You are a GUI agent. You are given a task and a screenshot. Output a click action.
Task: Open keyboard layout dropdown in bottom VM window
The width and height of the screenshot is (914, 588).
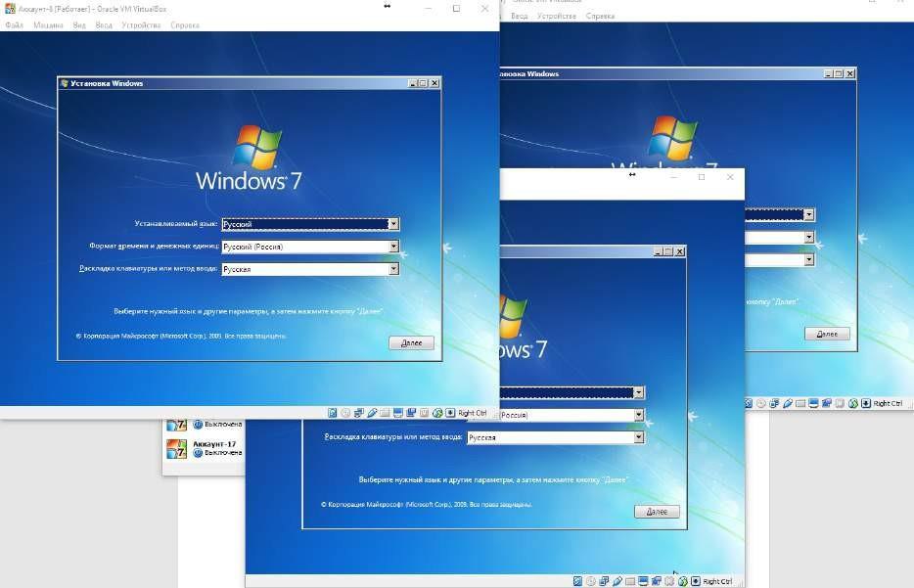[x=639, y=437]
